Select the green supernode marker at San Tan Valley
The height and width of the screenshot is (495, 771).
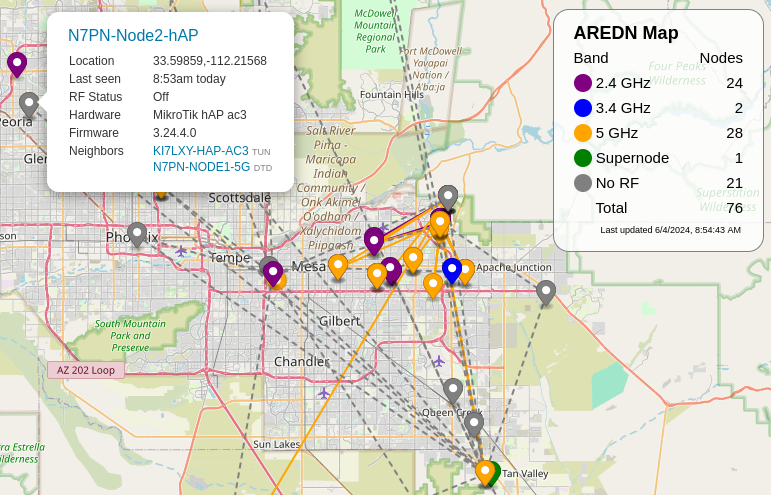[x=496, y=472]
